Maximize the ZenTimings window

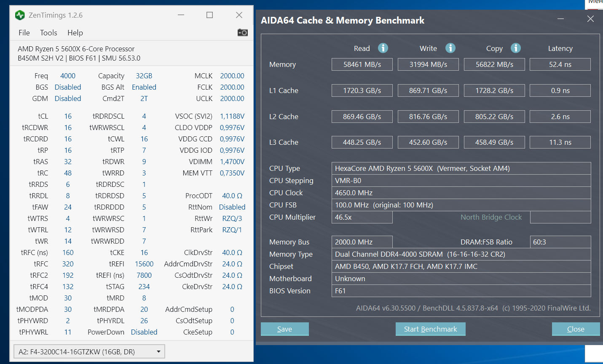[209, 15]
